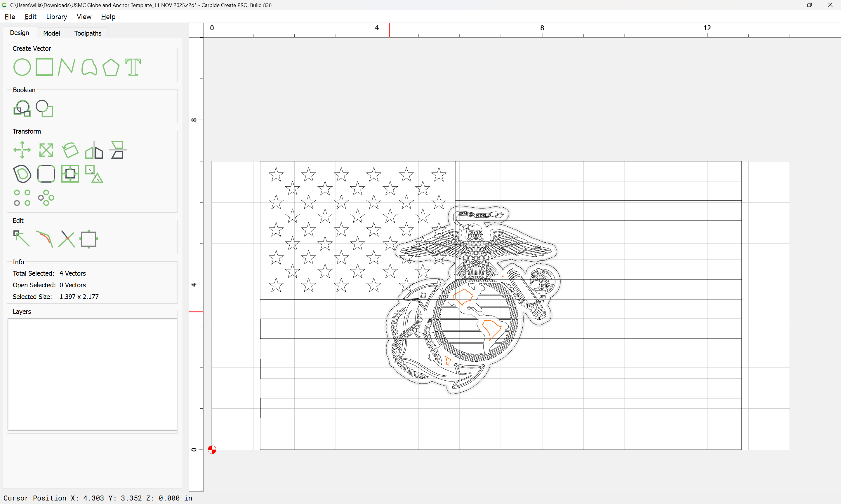Open the Circular Array tool

[x=46, y=198]
